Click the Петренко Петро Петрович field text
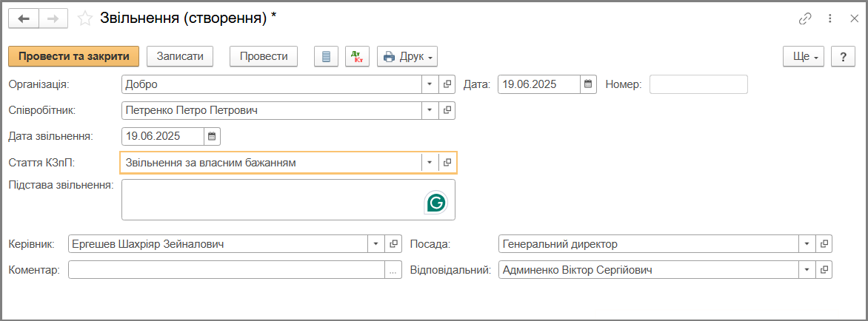868x321 pixels. click(192, 110)
